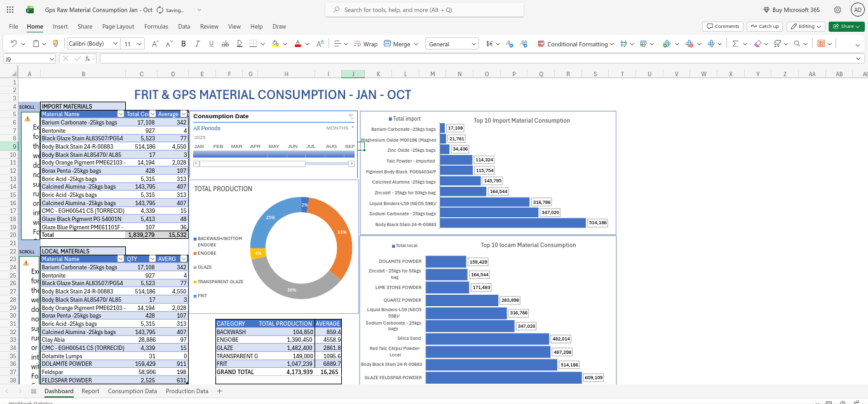This screenshot has height=404, width=868.
Task: Toggle Wrap text for the cell
Action: pos(365,44)
